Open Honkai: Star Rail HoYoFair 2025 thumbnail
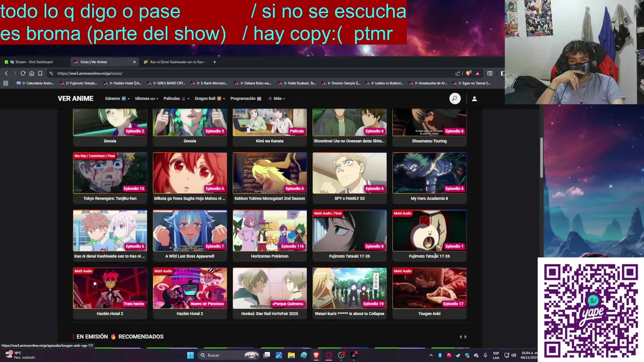The image size is (644, 362). click(x=270, y=288)
